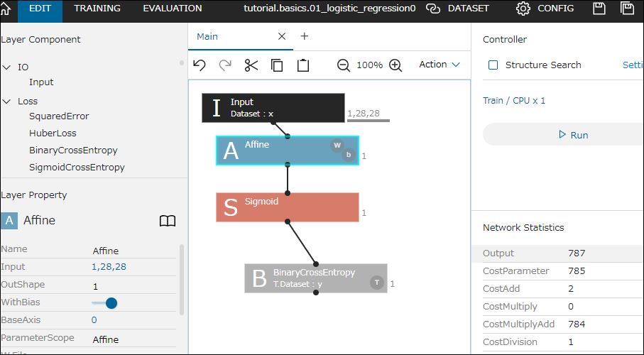
Task: Copy the selected layer
Action: tap(277, 65)
